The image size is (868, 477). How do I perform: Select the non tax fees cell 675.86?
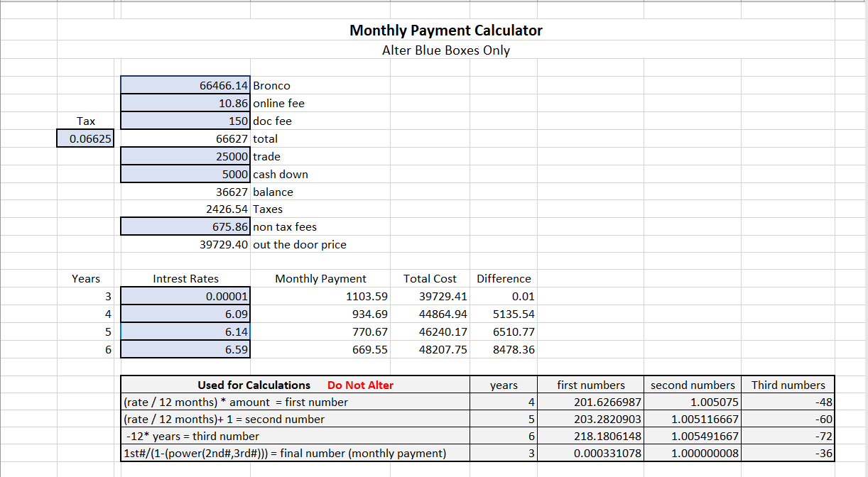(x=185, y=227)
